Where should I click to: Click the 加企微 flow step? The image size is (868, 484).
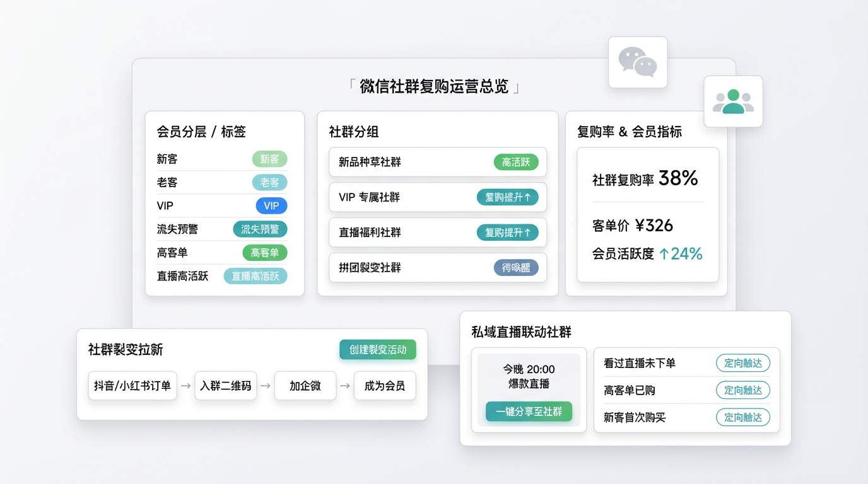point(305,386)
